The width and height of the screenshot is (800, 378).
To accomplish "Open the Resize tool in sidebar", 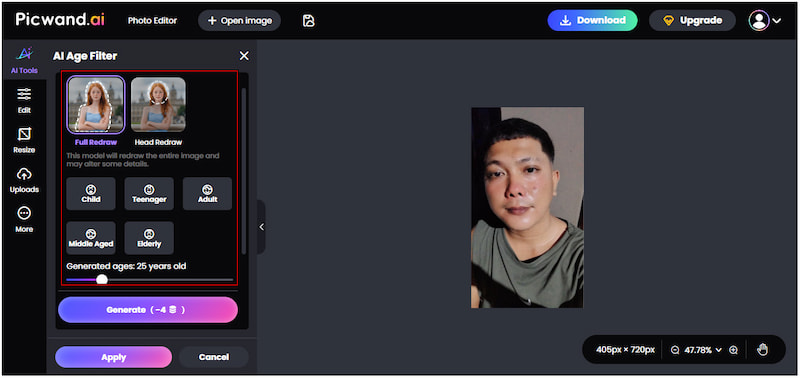I will [24, 140].
